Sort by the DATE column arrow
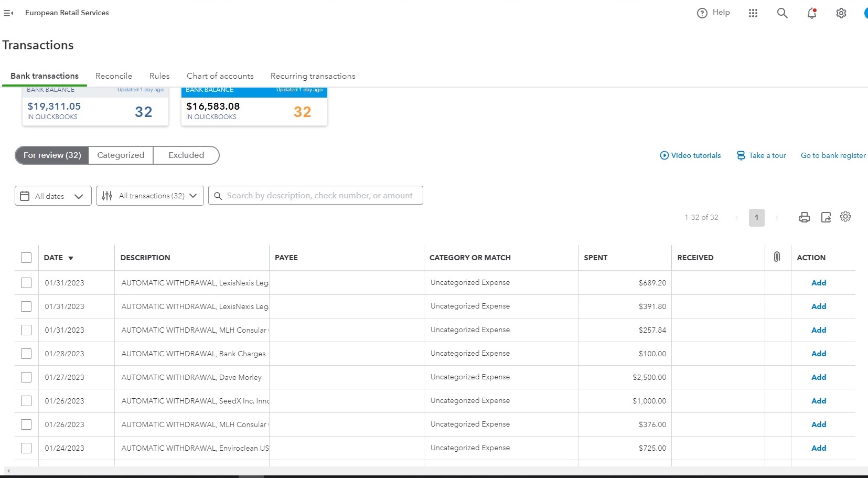The height and width of the screenshot is (478, 868). tap(71, 258)
